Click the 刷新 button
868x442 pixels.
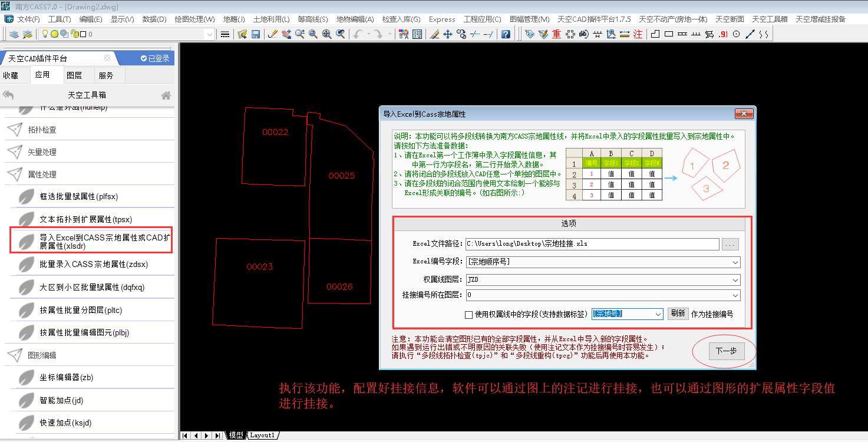point(678,314)
